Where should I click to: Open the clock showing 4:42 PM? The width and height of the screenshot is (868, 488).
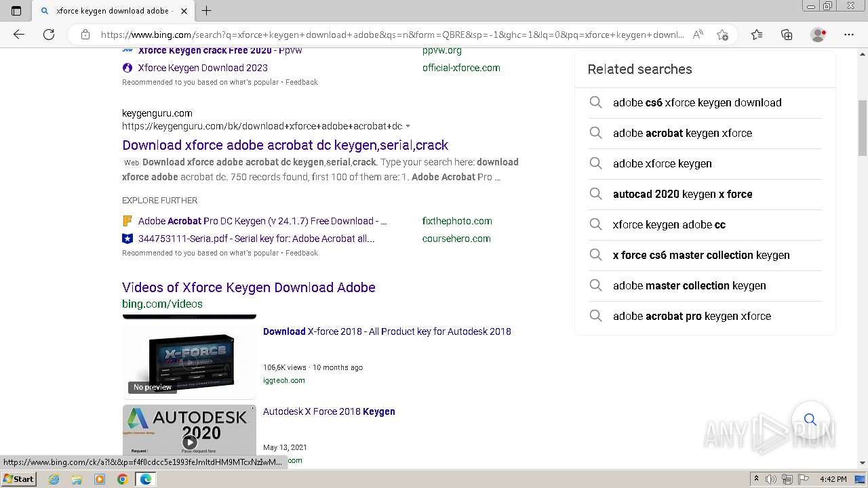[833, 479]
